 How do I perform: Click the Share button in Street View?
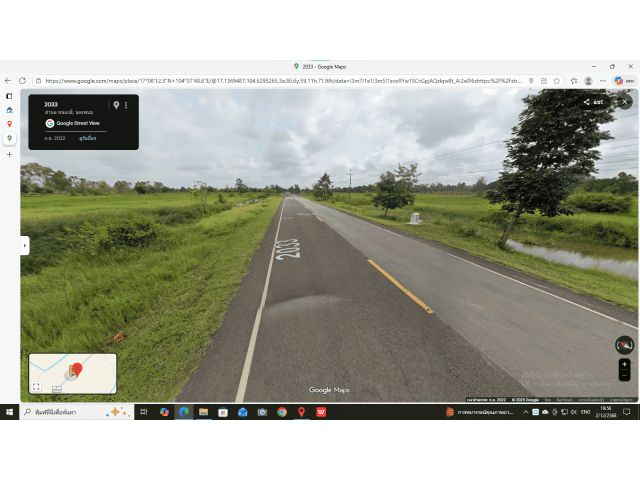point(592,102)
